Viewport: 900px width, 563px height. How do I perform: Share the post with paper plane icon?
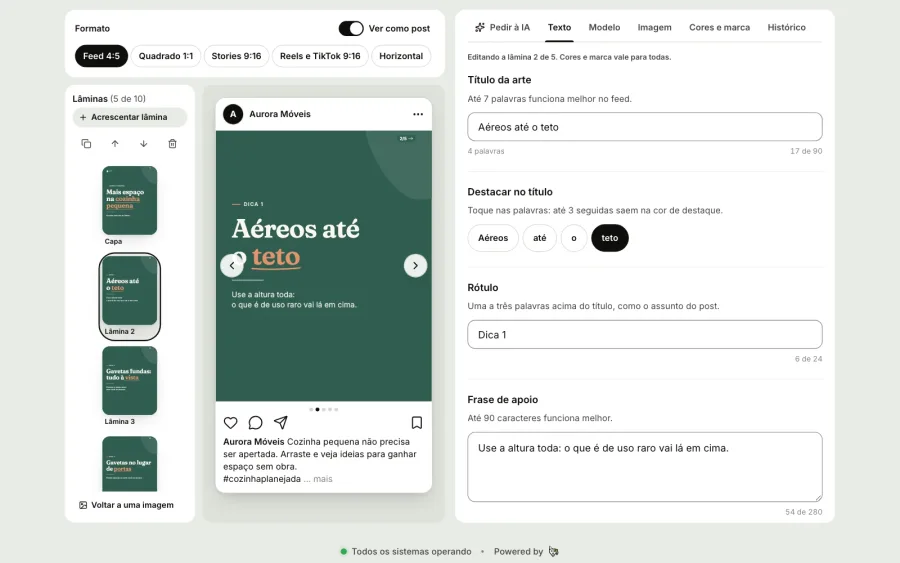281,423
